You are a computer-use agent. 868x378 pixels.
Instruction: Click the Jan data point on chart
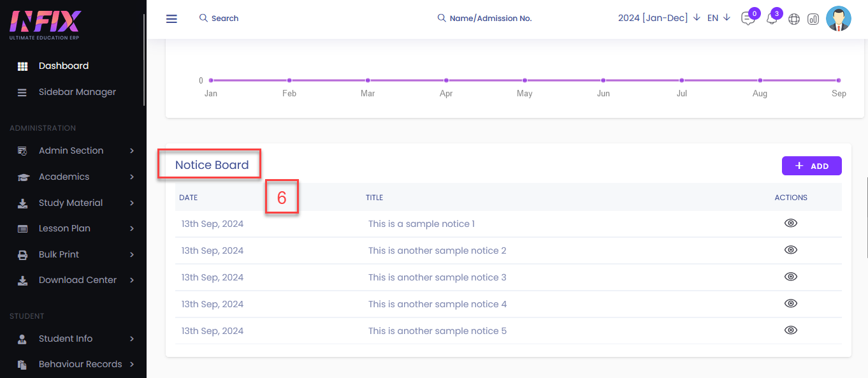point(211,80)
